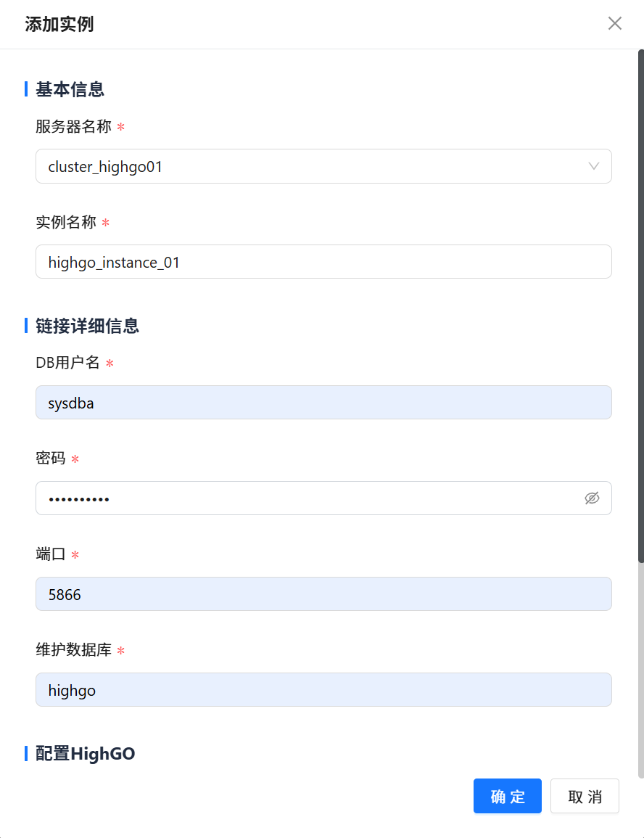Click the 维护数据库 field label
This screenshot has height=838, width=644.
click(73, 650)
